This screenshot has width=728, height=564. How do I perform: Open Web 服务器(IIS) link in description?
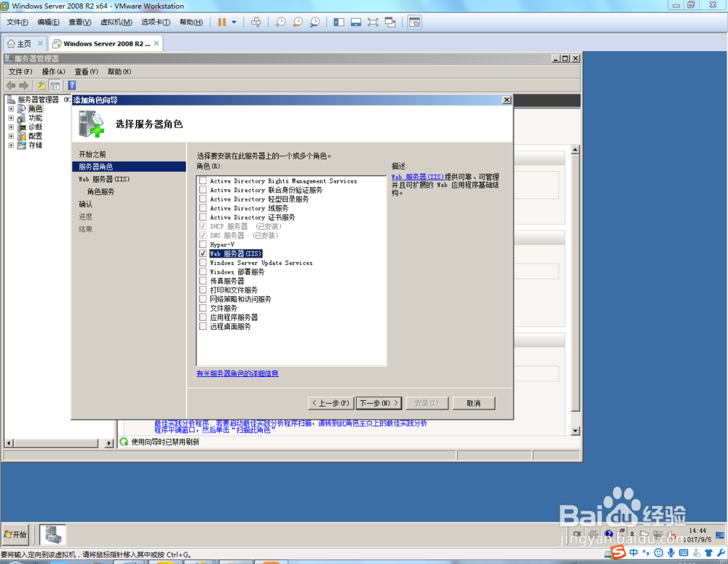pos(418,177)
